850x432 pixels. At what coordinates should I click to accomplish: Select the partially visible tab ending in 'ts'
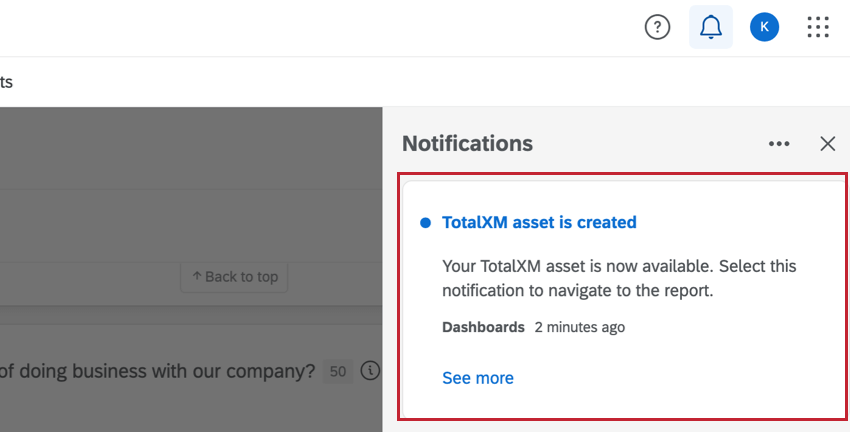click(x=6, y=82)
